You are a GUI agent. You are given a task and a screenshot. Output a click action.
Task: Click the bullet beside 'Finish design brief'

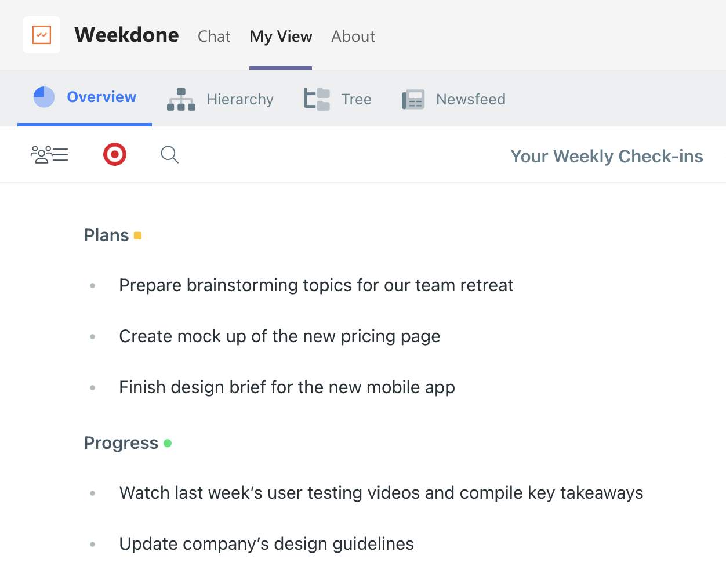click(x=93, y=387)
